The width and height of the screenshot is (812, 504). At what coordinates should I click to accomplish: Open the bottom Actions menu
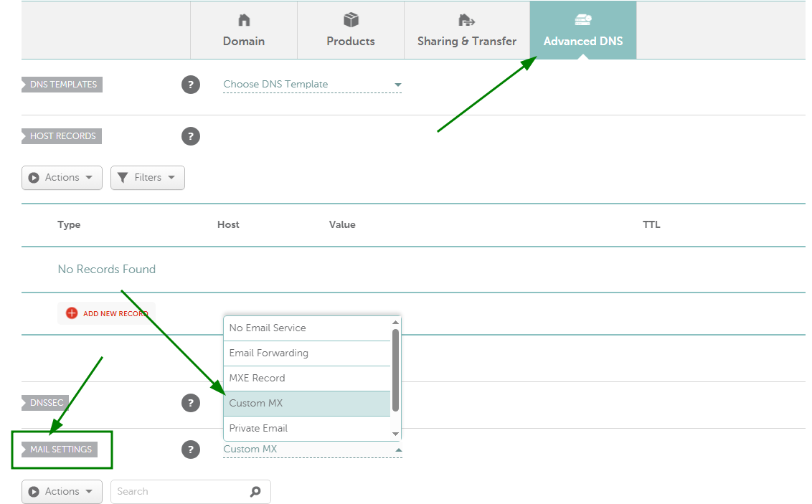[x=62, y=491]
